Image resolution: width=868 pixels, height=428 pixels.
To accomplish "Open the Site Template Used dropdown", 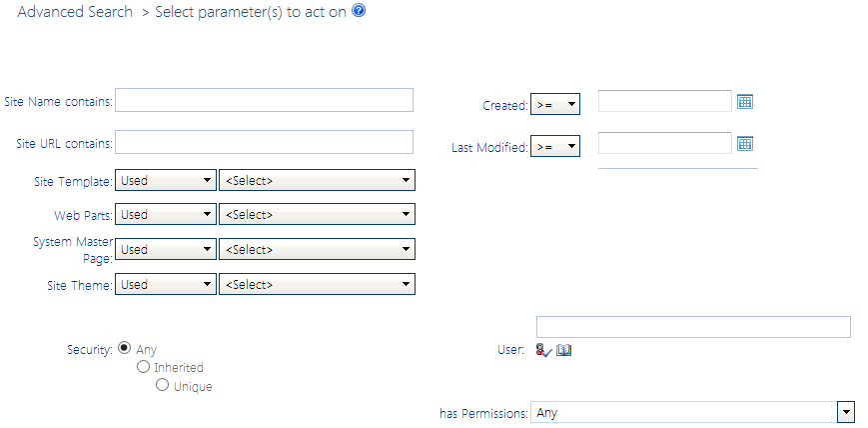I will (x=167, y=180).
